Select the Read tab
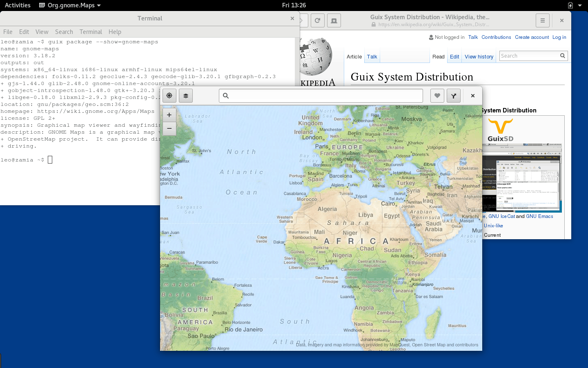The height and width of the screenshot is (368, 588). 438,57
